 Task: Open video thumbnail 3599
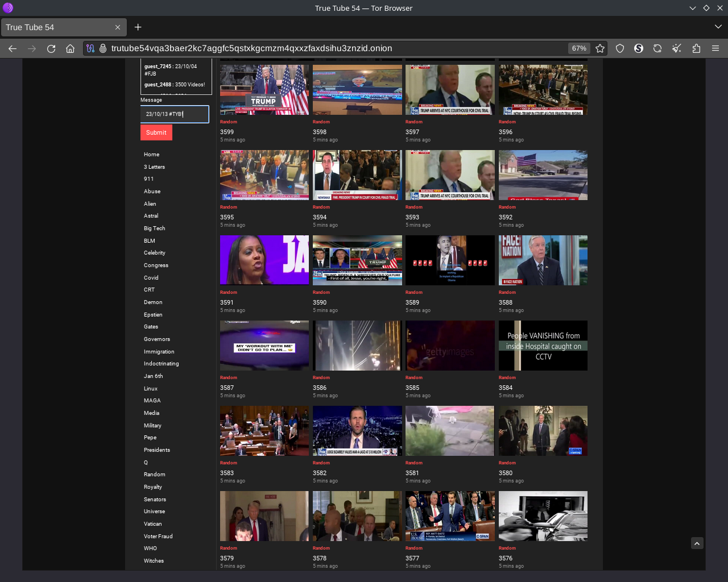pyautogui.click(x=264, y=90)
